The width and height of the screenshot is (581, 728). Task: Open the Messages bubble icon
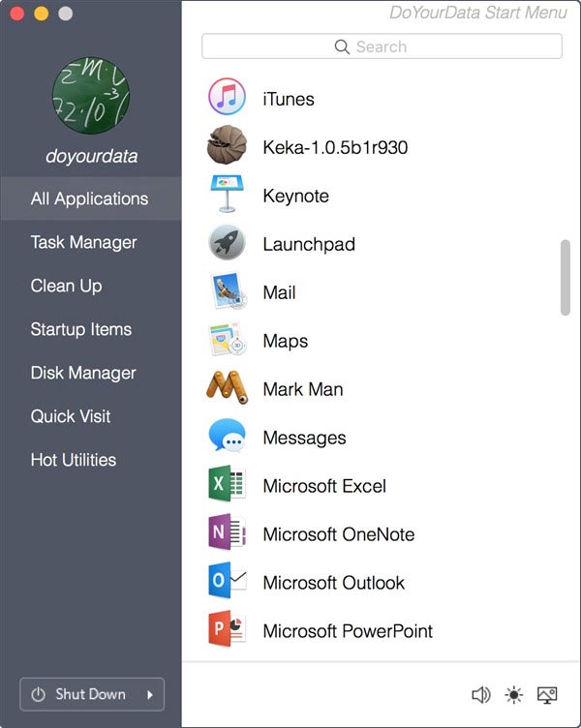pos(227,436)
